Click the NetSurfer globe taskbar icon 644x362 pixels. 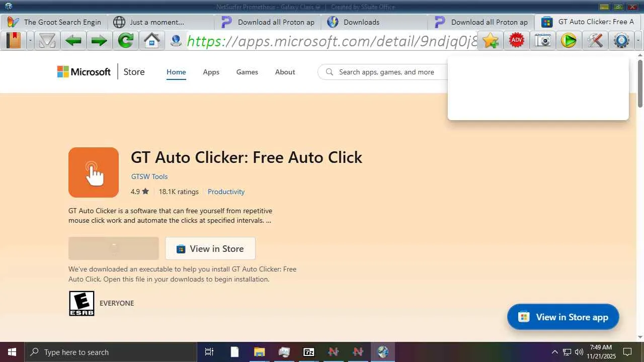coord(383,352)
